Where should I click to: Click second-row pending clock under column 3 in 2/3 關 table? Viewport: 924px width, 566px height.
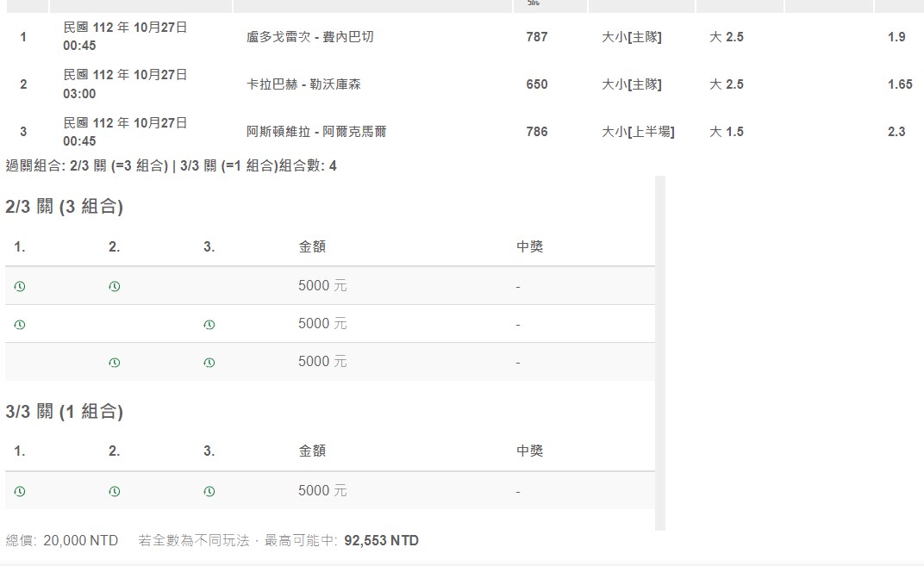point(209,325)
